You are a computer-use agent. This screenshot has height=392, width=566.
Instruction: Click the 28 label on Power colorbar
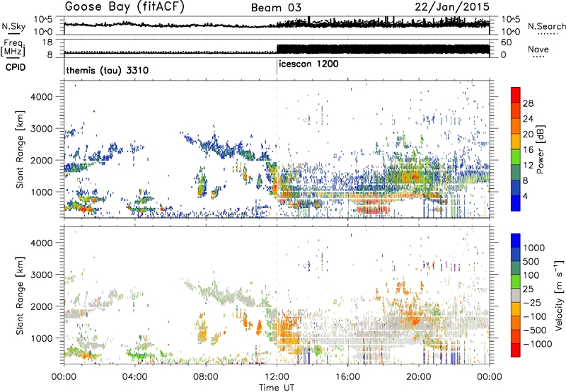point(528,103)
